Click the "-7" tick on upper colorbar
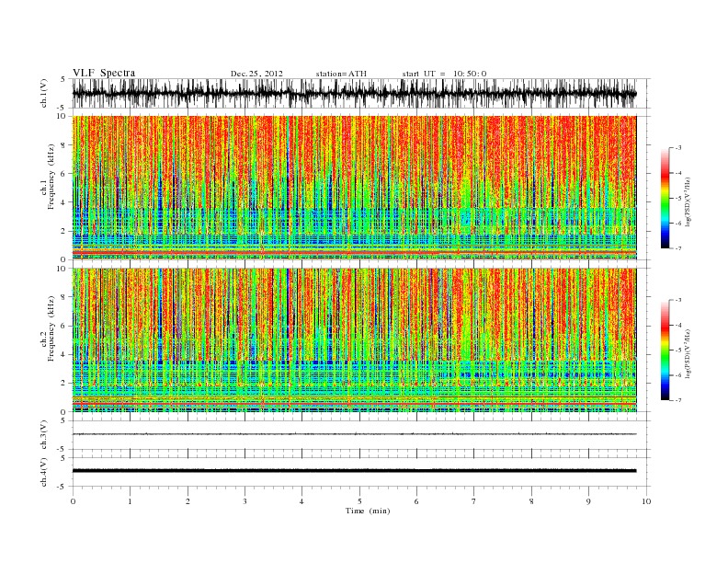Viewport: 728px width, 563px height. click(x=677, y=248)
